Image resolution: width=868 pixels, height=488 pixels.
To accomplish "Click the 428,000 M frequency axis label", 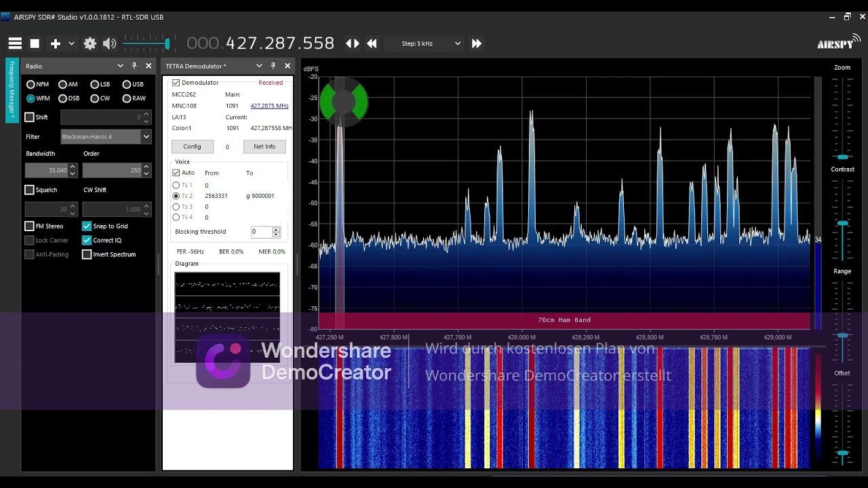I will pos(521,337).
